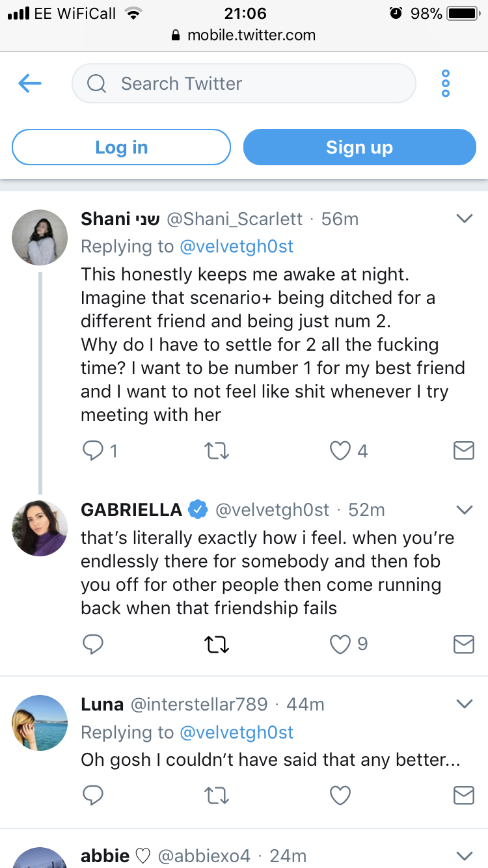Send Luna's tweet via envelope icon

click(463, 794)
